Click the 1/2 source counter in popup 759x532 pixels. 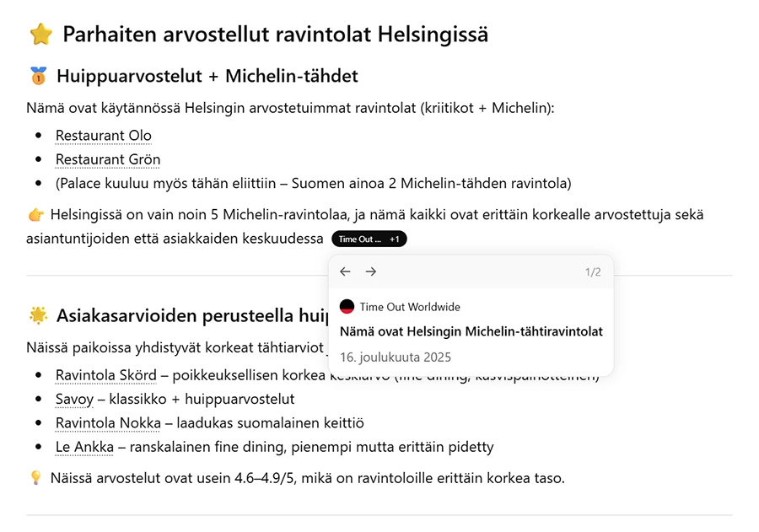pyautogui.click(x=593, y=271)
